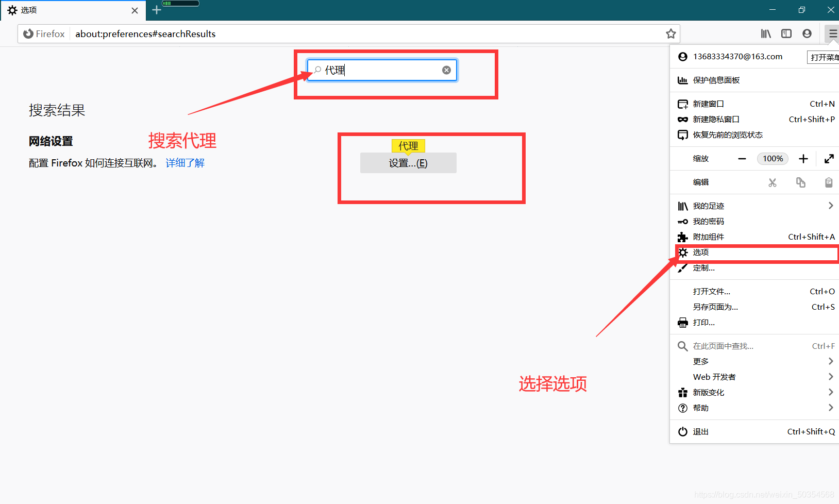This screenshot has width=839, height=504.
Task: Click the plus button to increase zoom
Action: pos(803,158)
